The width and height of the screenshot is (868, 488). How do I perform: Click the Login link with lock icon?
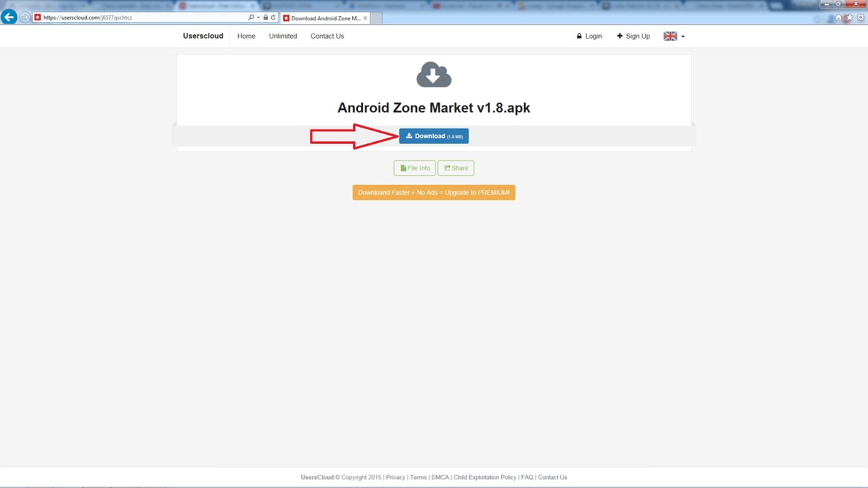(589, 36)
